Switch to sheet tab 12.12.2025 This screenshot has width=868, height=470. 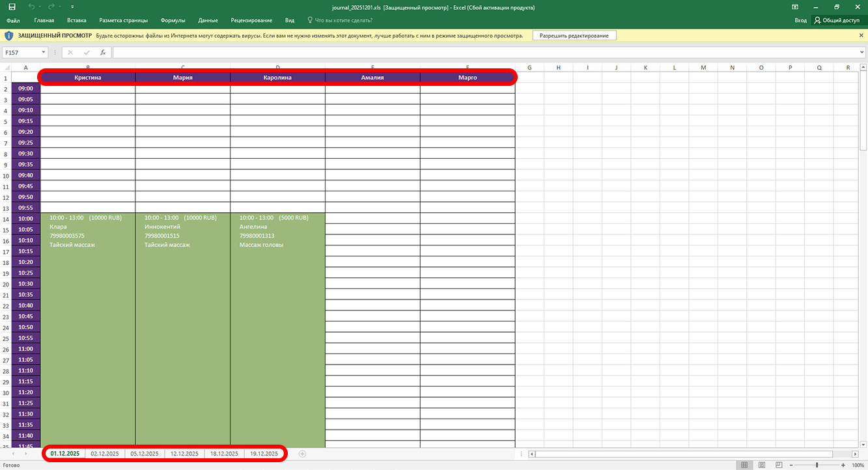[x=184, y=454]
